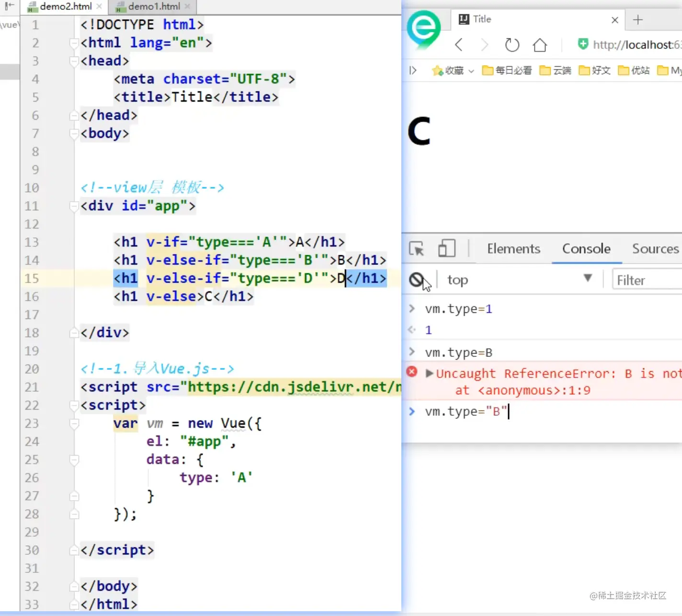Click the script src cdn.jsdelivr.net line
Screen dimensions: 682x616
[241, 387]
